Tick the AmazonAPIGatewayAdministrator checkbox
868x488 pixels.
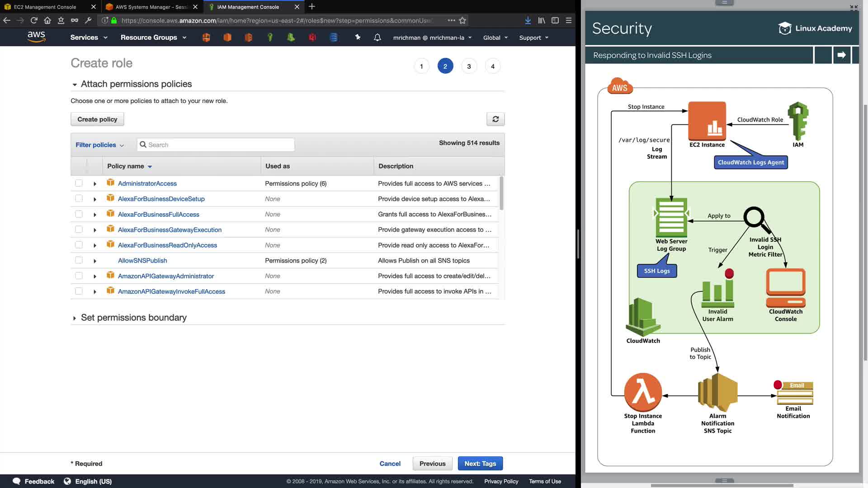[x=79, y=276]
